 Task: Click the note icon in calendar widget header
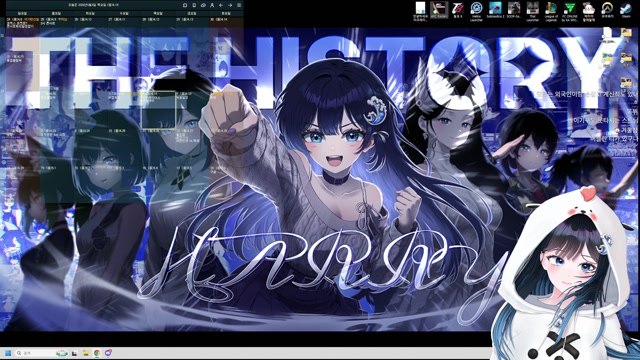click(x=194, y=5)
